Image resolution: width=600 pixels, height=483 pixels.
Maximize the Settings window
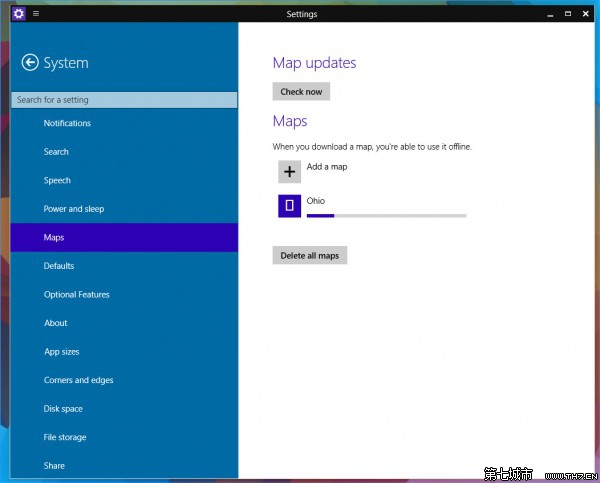[568, 14]
